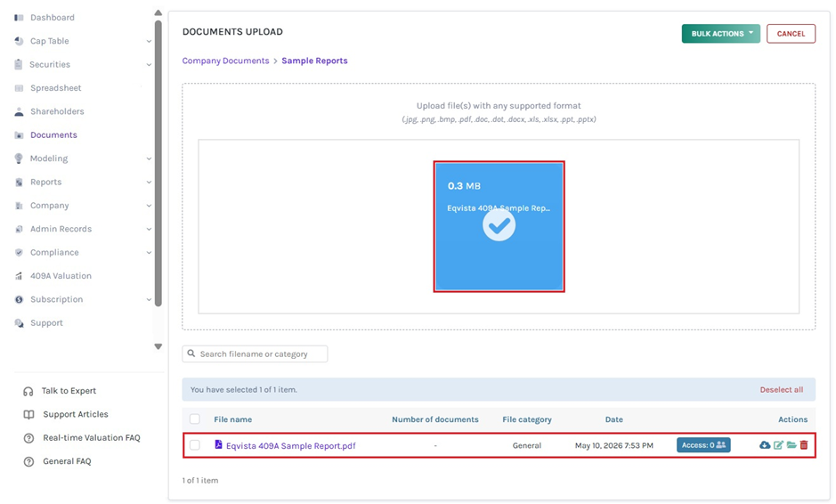Viewport: 836px width, 504px height.
Task: Select Documents in the sidebar
Action: click(53, 135)
